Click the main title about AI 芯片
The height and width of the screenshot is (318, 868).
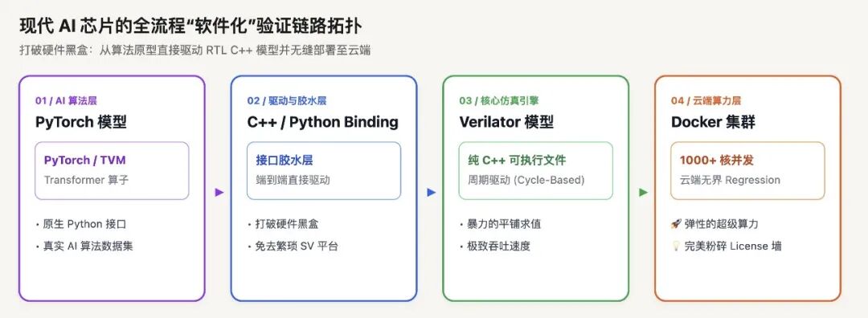tap(191, 26)
